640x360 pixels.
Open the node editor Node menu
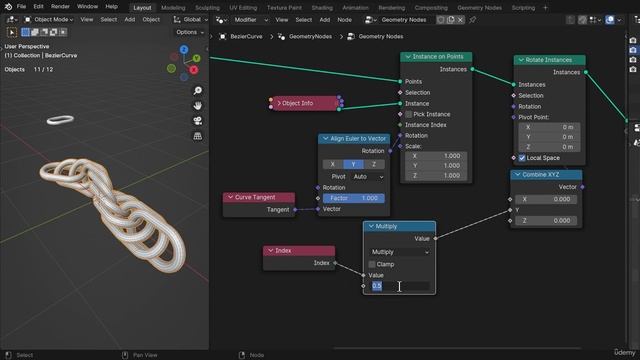click(344, 20)
